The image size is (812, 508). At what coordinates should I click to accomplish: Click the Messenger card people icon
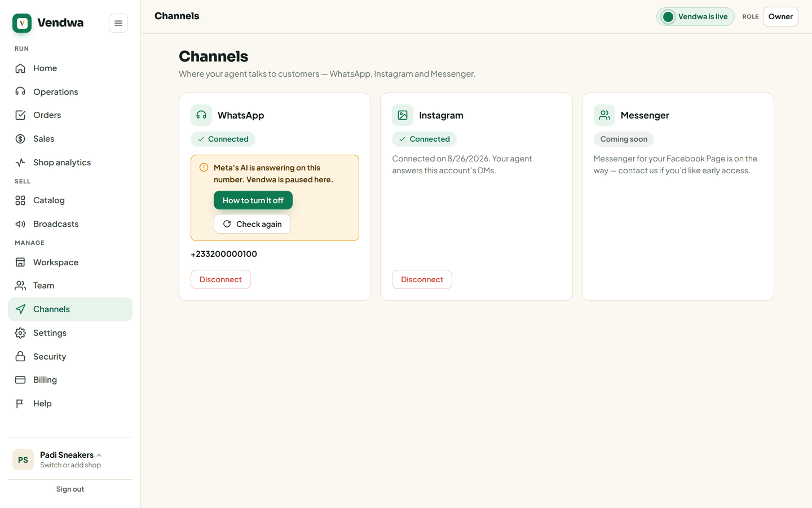[x=604, y=115]
